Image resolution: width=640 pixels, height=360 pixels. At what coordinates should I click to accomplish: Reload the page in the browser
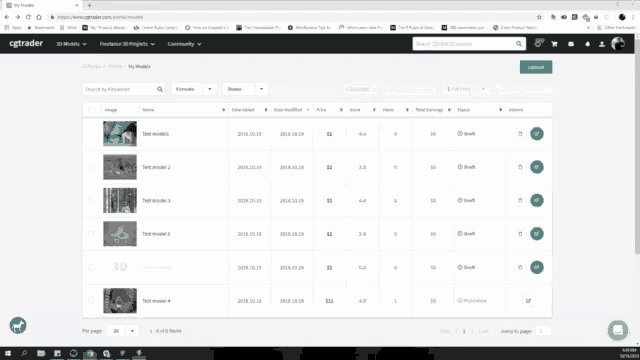click(x=28, y=17)
